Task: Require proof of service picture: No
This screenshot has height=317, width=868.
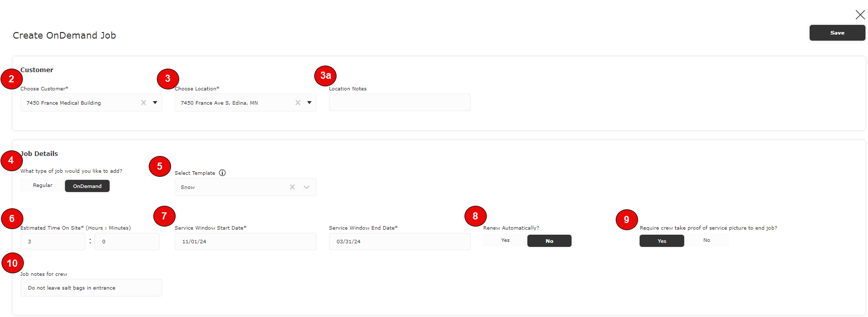Action: 707,240
